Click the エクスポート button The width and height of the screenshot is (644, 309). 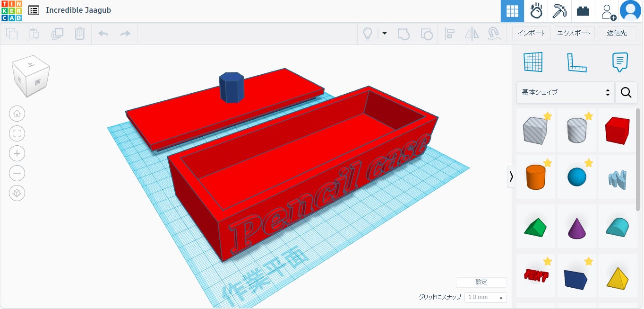click(574, 33)
